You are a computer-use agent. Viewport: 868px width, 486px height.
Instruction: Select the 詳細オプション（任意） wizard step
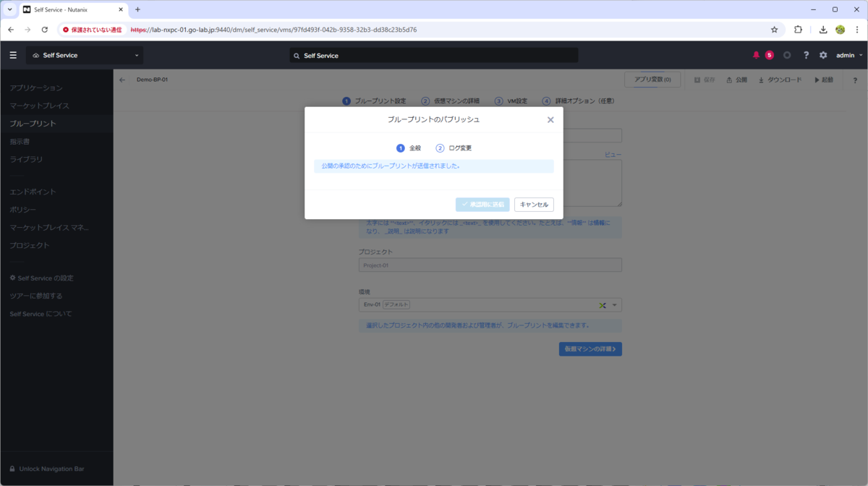tap(579, 101)
